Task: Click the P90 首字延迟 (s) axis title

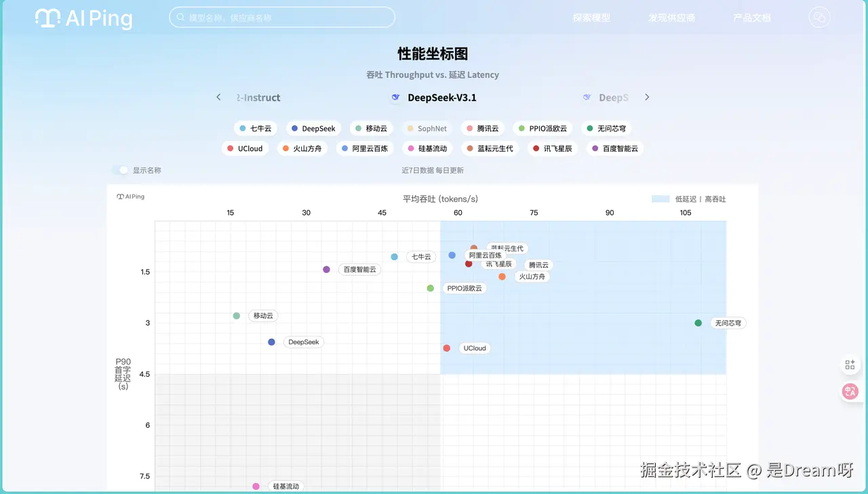Action: click(x=123, y=374)
